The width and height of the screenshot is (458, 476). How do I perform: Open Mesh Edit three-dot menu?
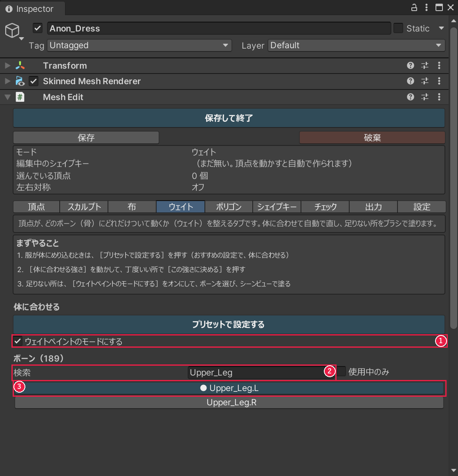point(439,97)
